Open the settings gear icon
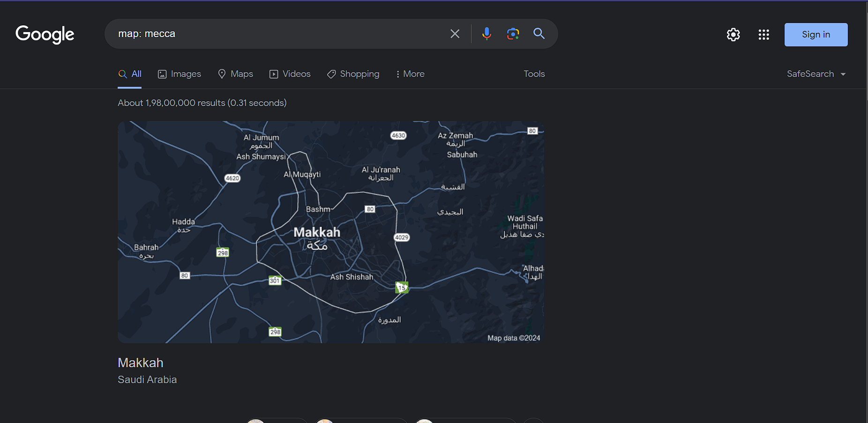Image resolution: width=868 pixels, height=423 pixels. [x=733, y=35]
